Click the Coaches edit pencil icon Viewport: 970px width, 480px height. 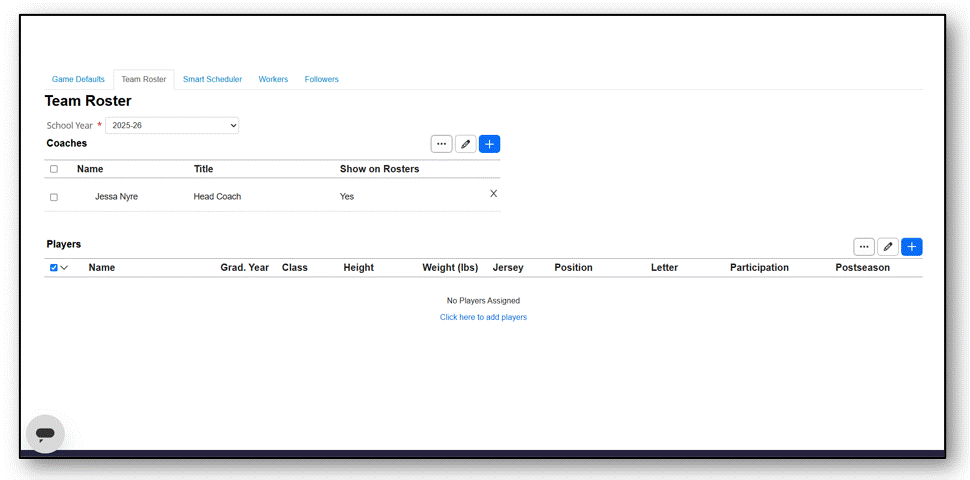click(x=466, y=144)
